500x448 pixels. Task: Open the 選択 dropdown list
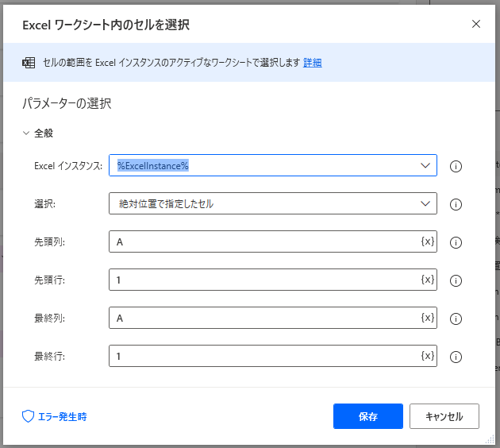coord(424,203)
